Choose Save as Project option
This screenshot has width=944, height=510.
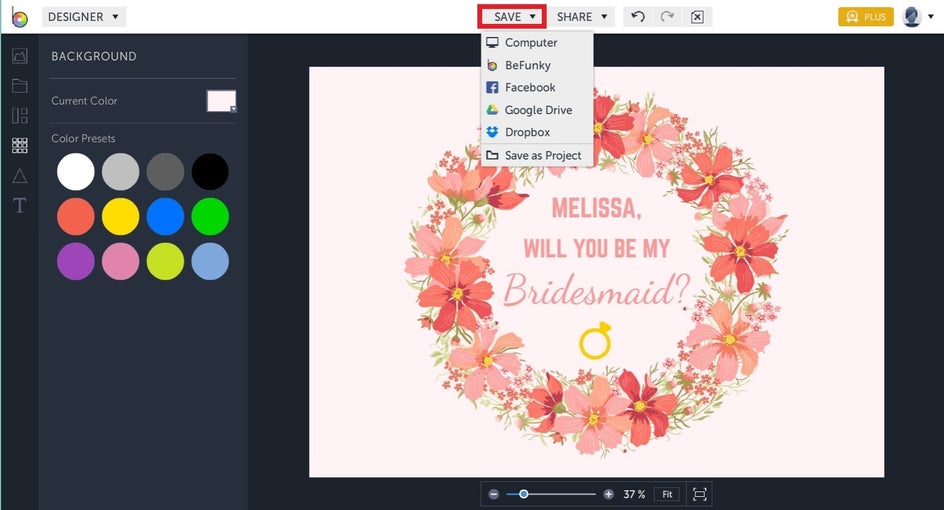[x=537, y=155]
